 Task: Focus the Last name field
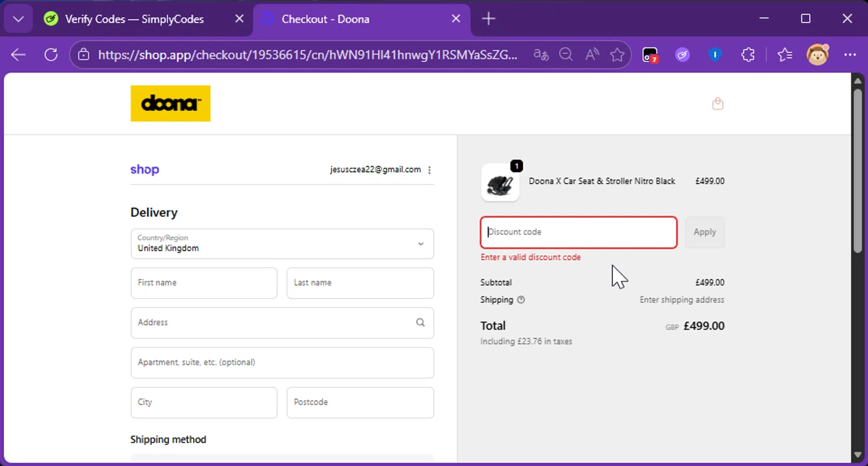361,283
